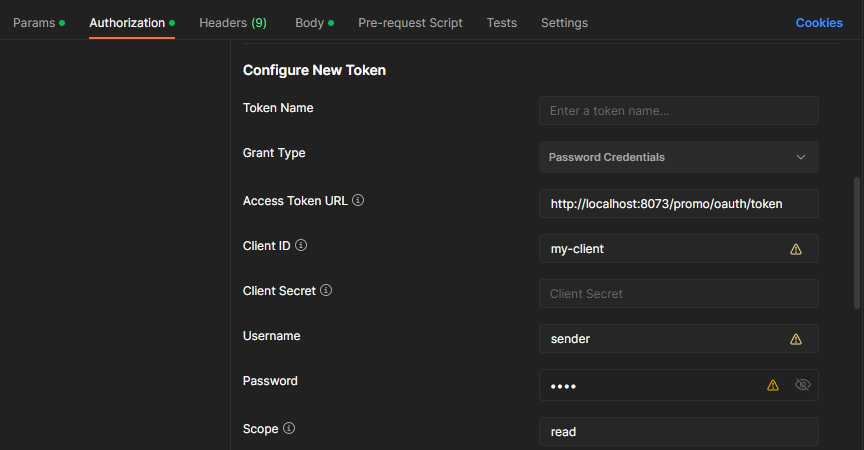Click the Client ID field warning icon
Image resolution: width=864 pixels, height=450 pixels.
[796, 249]
